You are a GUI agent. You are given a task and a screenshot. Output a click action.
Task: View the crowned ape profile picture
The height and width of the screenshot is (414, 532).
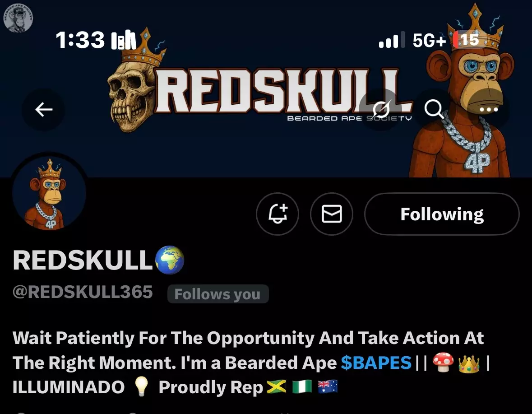(49, 193)
